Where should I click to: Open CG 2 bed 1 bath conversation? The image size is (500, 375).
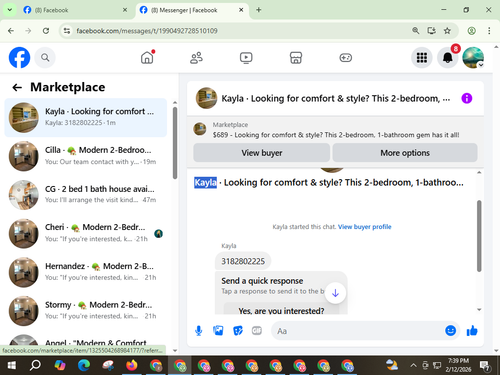[86, 195]
